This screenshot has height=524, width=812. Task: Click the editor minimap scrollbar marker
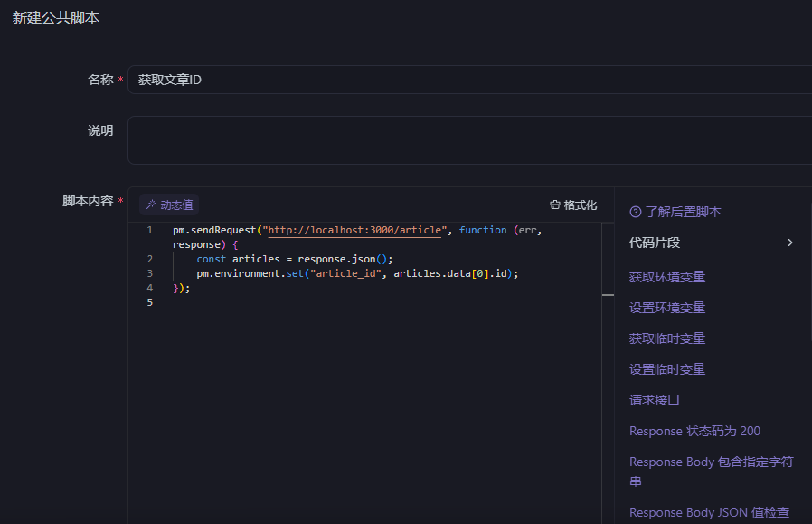click(608, 295)
